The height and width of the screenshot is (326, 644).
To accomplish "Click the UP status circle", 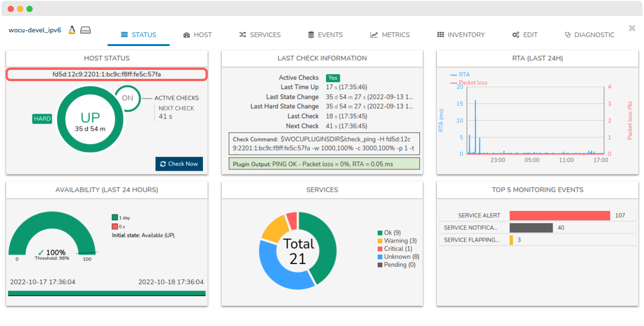I will 90,120.
